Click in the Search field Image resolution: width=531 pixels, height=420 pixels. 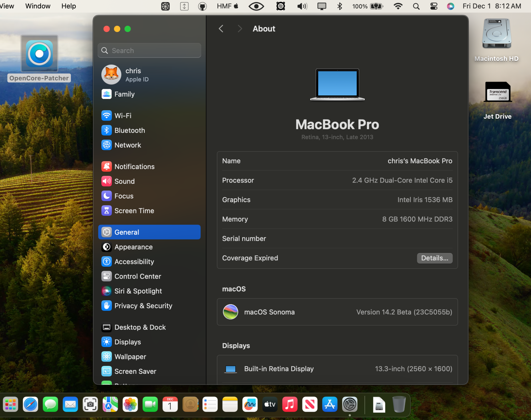149,50
